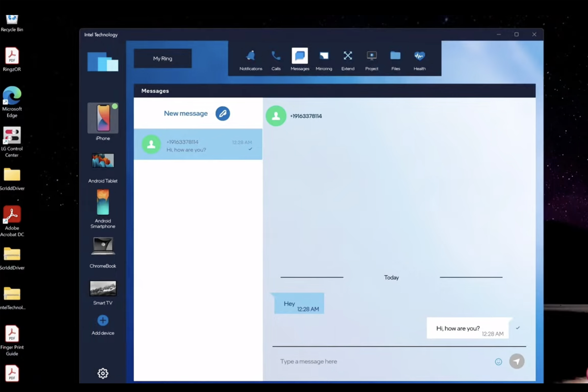
Task: Click the contact avatar in chat header
Action: (276, 116)
